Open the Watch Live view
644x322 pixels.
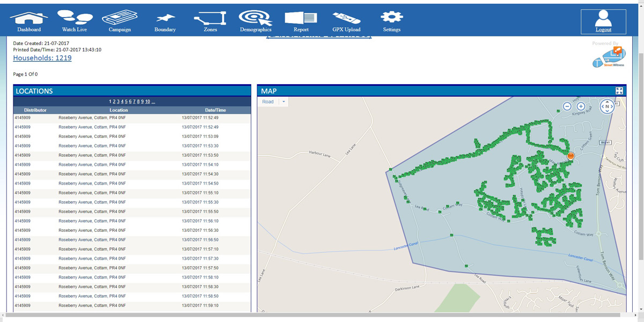coord(74,20)
